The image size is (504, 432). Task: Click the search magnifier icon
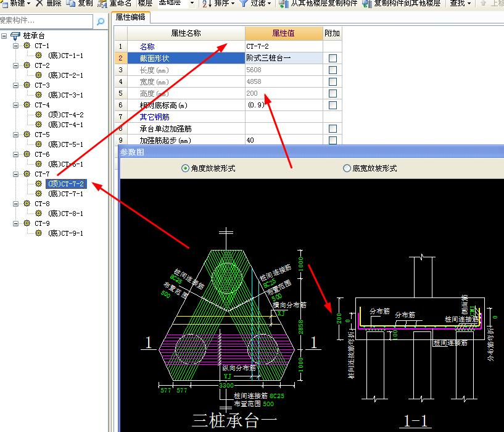(x=99, y=20)
